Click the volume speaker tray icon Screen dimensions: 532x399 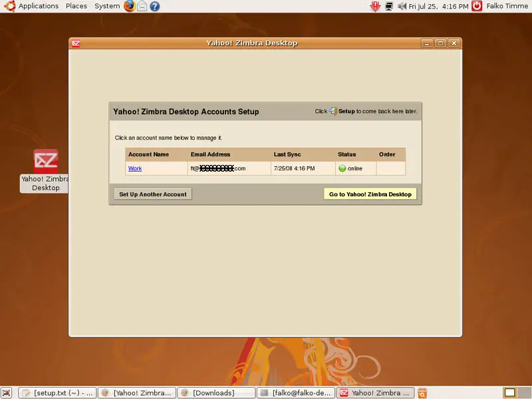(x=402, y=6)
